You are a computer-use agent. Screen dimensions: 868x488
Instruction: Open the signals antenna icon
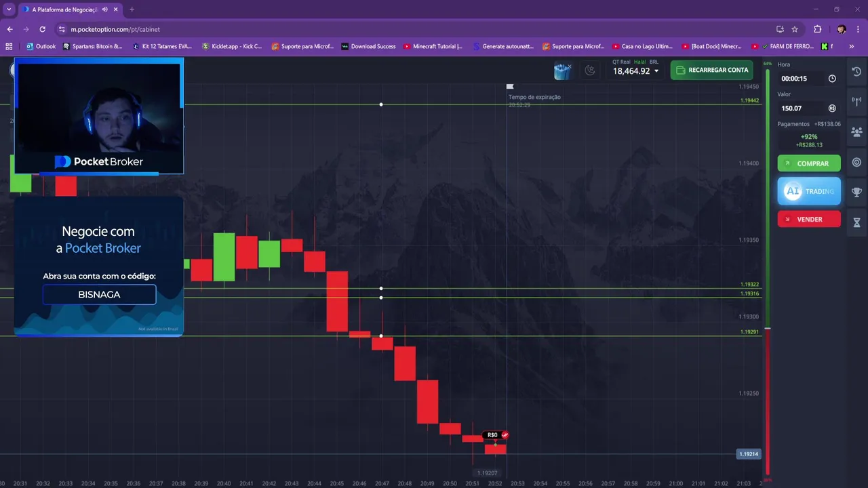tap(856, 102)
